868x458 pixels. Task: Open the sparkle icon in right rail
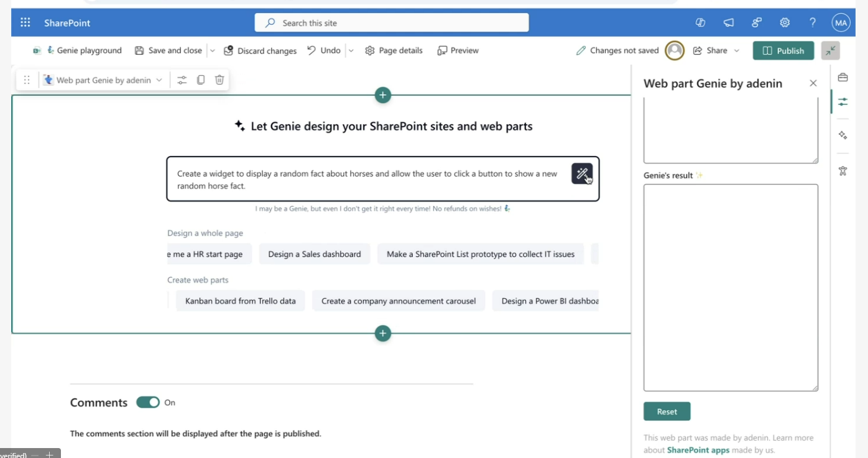(843, 135)
